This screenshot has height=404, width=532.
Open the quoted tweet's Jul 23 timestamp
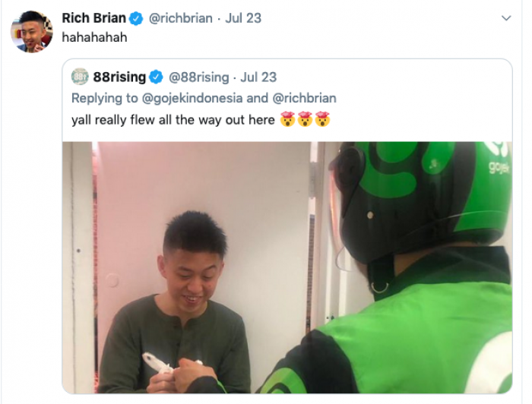click(x=258, y=77)
